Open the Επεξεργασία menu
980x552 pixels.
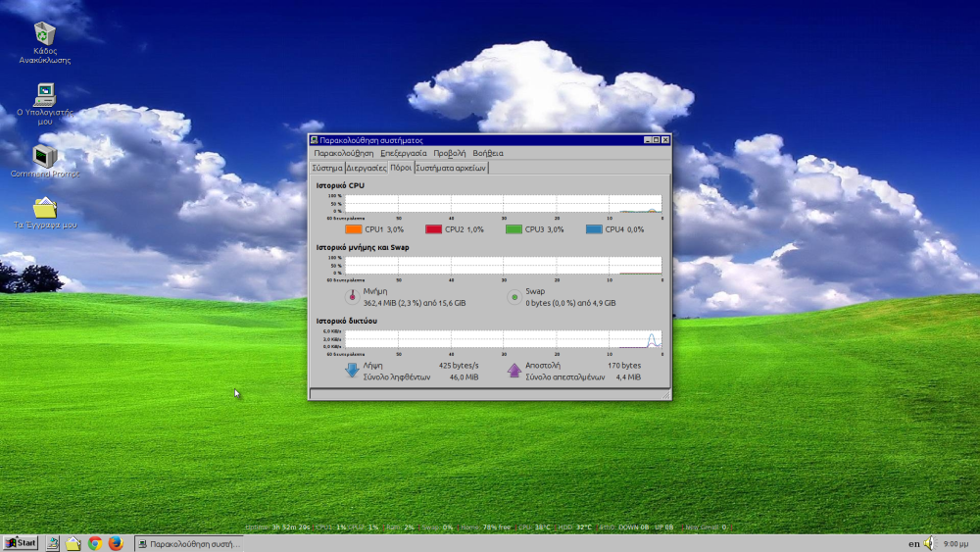403,153
